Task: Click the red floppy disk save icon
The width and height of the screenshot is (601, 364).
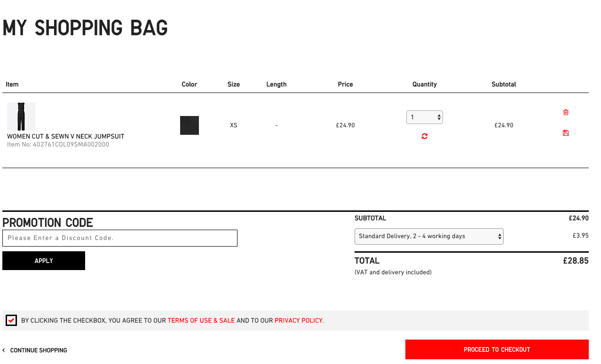Action: coord(566,133)
